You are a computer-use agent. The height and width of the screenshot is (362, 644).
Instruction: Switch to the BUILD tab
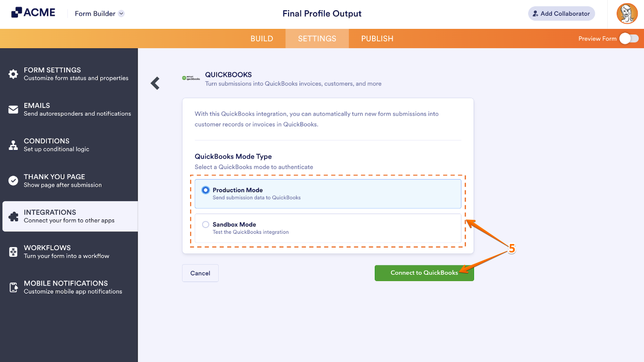point(262,38)
